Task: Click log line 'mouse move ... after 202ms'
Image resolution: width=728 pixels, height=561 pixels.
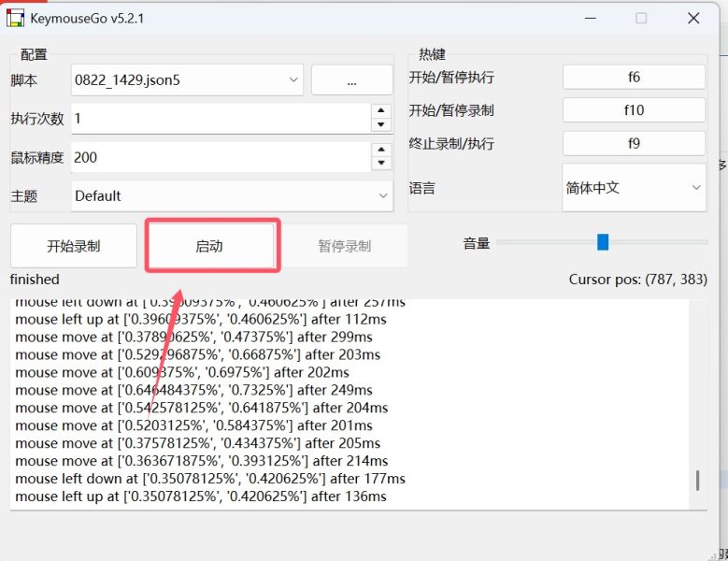Action: [182, 373]
